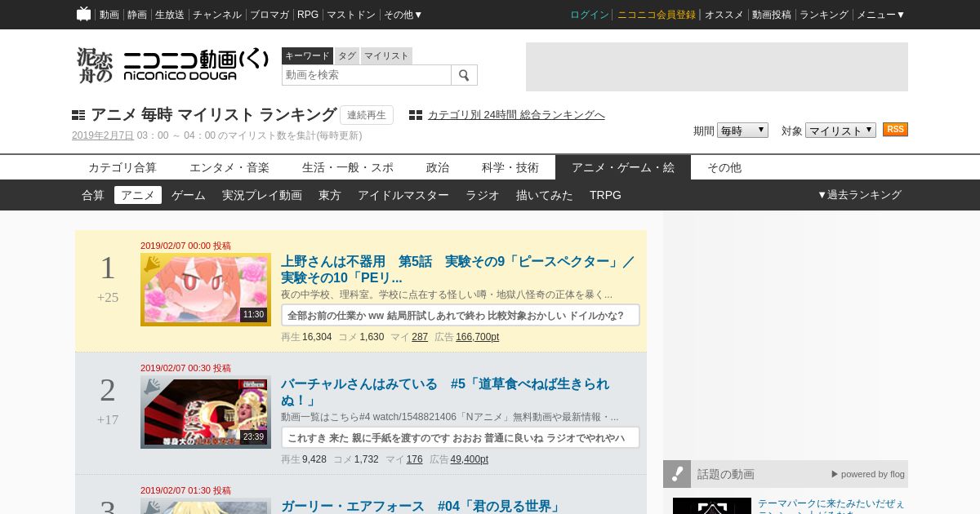Open rank 2 video thumbnail バーチャルさん
Screen dimensions: 980x514
coord(206,412)
